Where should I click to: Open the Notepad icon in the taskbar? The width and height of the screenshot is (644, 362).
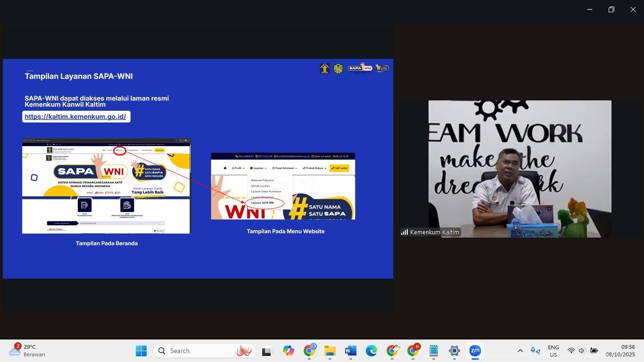(434, 351)
